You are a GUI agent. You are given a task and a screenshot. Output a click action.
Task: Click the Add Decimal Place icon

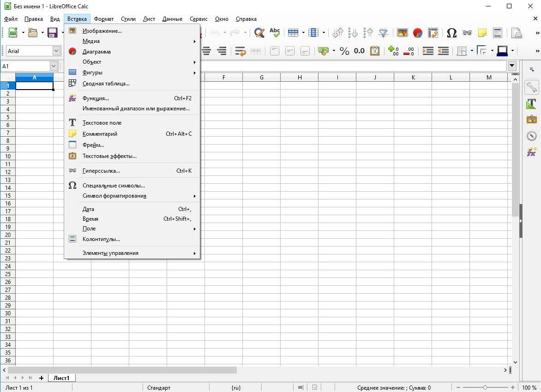pyautogui.click(x=393, y=51)
